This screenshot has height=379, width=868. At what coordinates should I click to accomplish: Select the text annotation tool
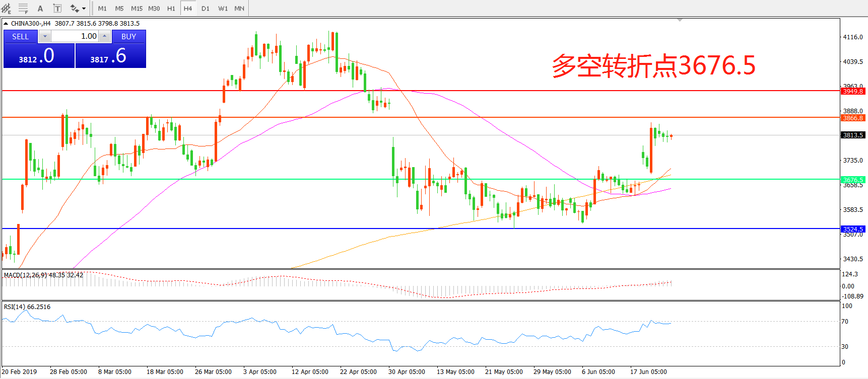[40, 9]
